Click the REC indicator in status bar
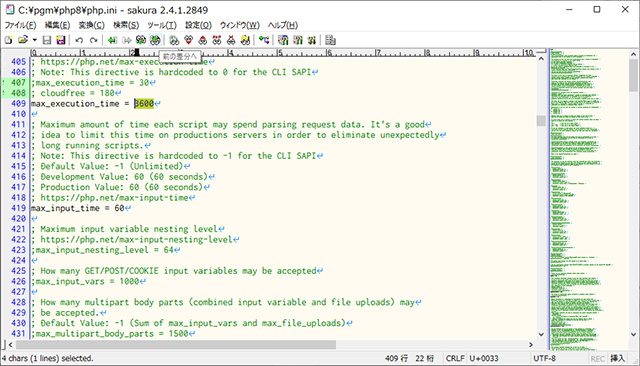This screenshot has height=366, width=640. click(597, 359)
